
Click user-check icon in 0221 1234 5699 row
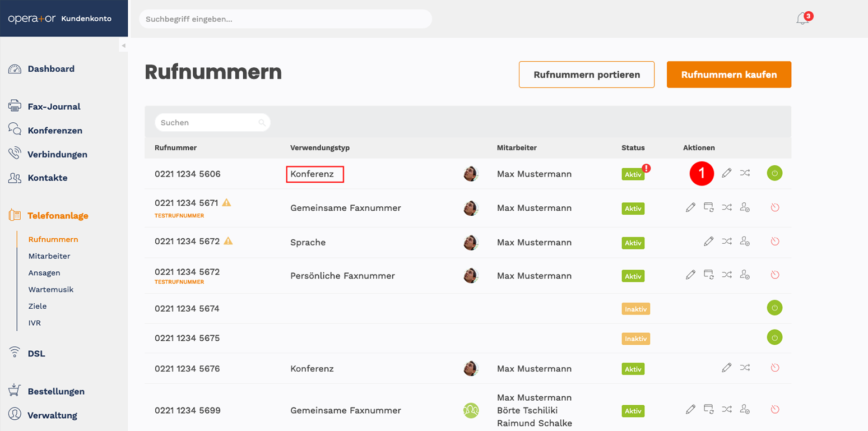click(x=745, y=410)
